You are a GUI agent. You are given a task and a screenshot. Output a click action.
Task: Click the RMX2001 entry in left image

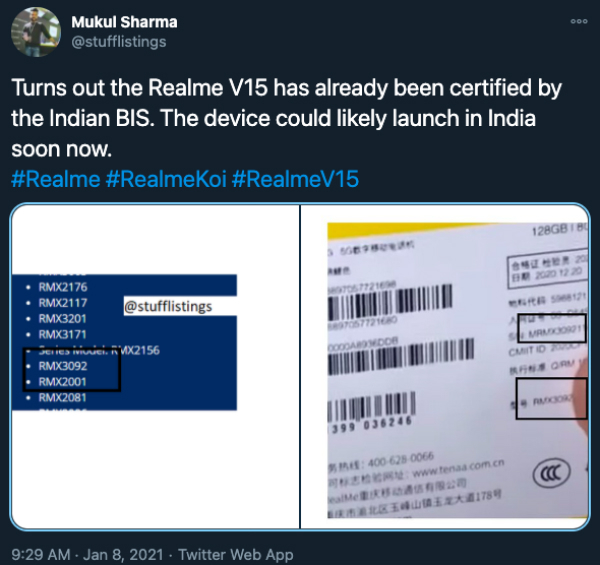(x=62, y=382)
